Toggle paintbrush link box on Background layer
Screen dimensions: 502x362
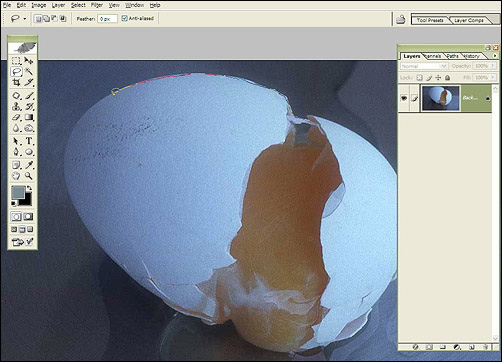(x=414, y=98)
